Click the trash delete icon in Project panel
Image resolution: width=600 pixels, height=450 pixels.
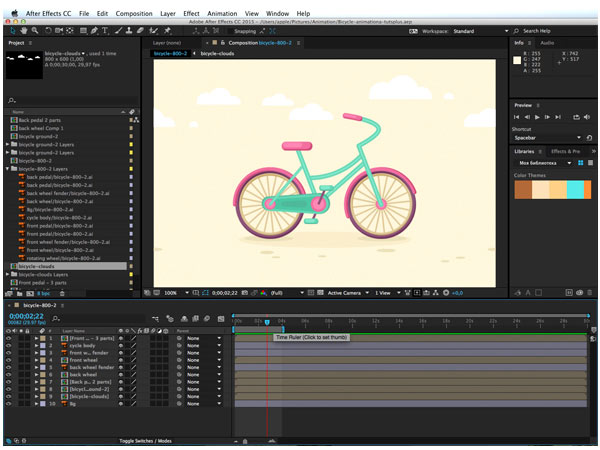62,293
